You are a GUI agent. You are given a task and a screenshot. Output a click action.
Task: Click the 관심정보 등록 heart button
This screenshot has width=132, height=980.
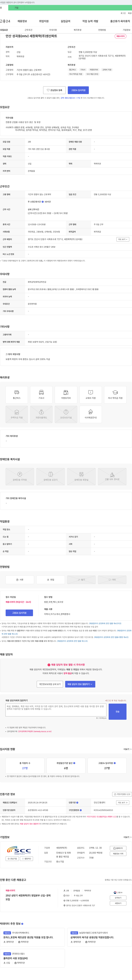54,90
